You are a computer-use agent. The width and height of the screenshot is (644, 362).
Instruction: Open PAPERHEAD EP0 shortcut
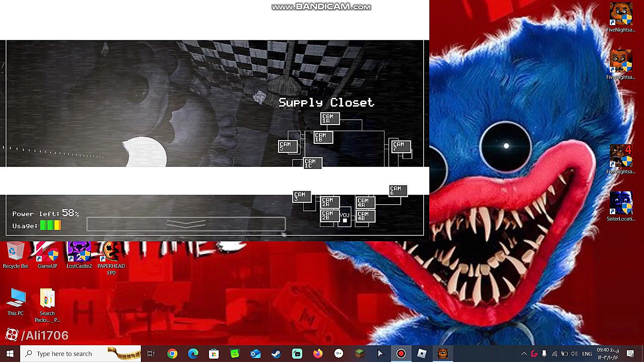pyautogui.click(x=111, y=258)
